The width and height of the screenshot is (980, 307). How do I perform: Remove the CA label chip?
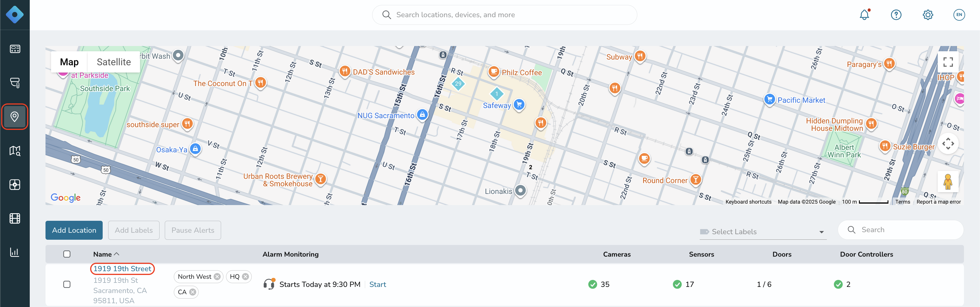tap(192, 292)
